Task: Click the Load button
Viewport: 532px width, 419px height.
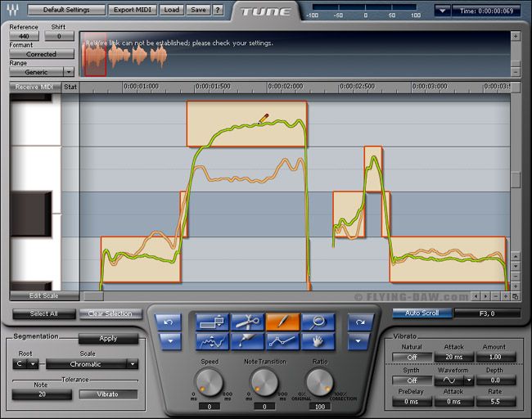Action: 172,10
